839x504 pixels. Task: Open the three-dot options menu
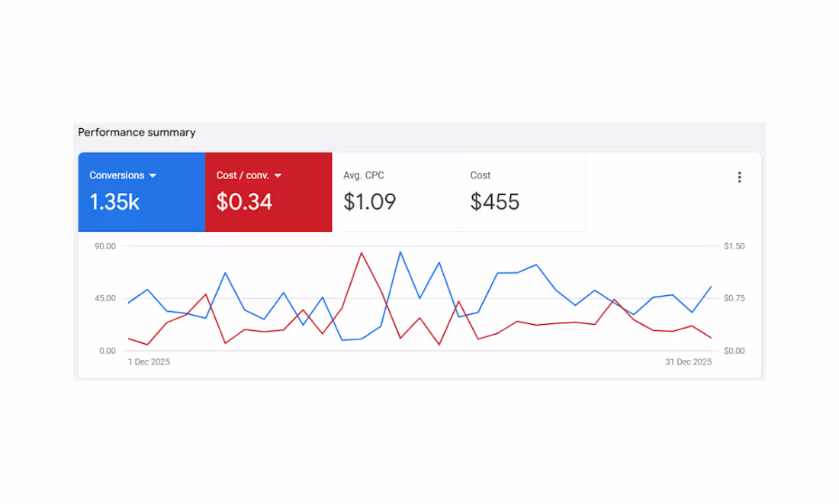click(739, 176)
